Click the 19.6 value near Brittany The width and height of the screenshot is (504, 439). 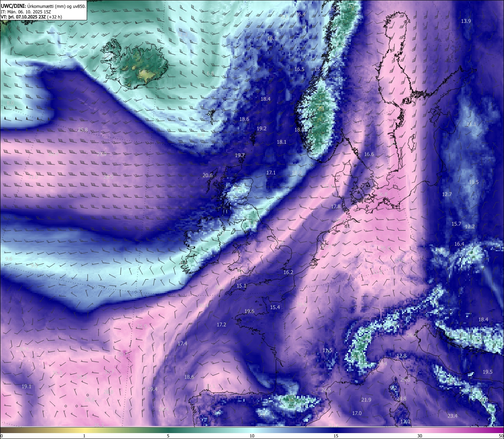249,311
